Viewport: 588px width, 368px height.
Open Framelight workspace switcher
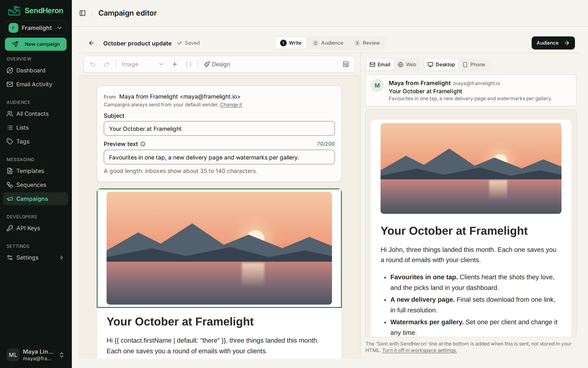click(x=36, y=28)
